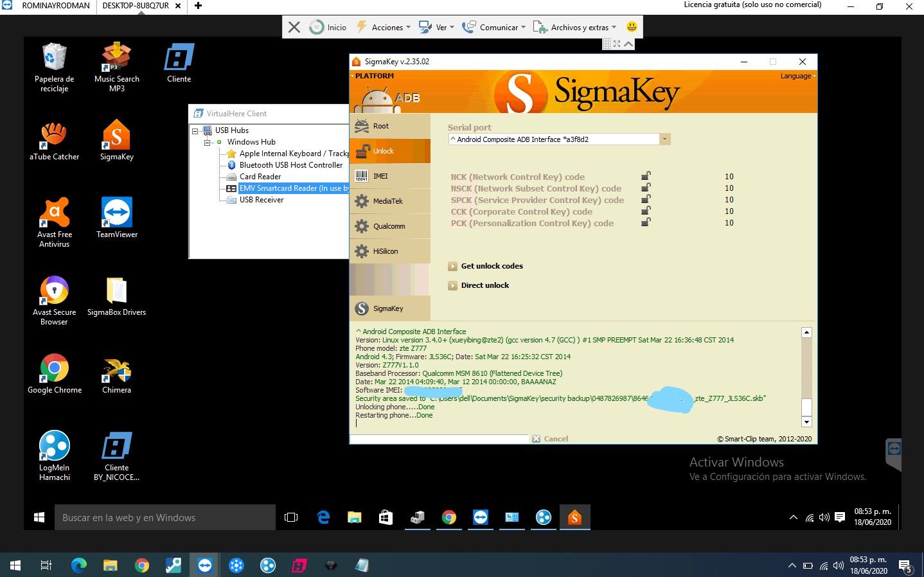Open the Inicio menu in TeamViewer toolbar
This screenshot has height=577, width=924.
pos(328,27)
